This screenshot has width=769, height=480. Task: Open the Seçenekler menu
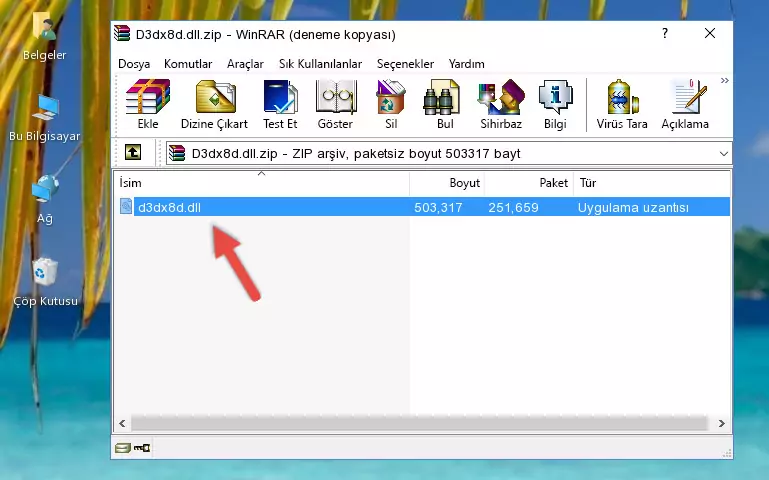[405, 64]
